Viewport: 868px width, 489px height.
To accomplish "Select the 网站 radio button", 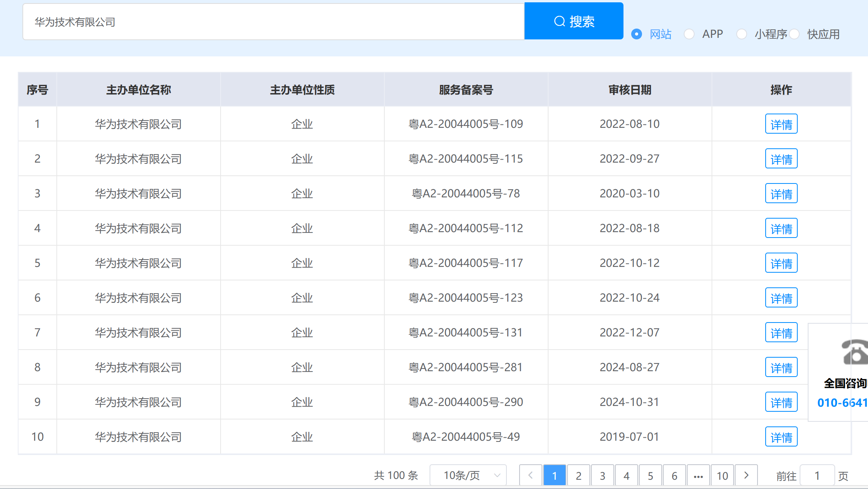I will tap(637, 34).
